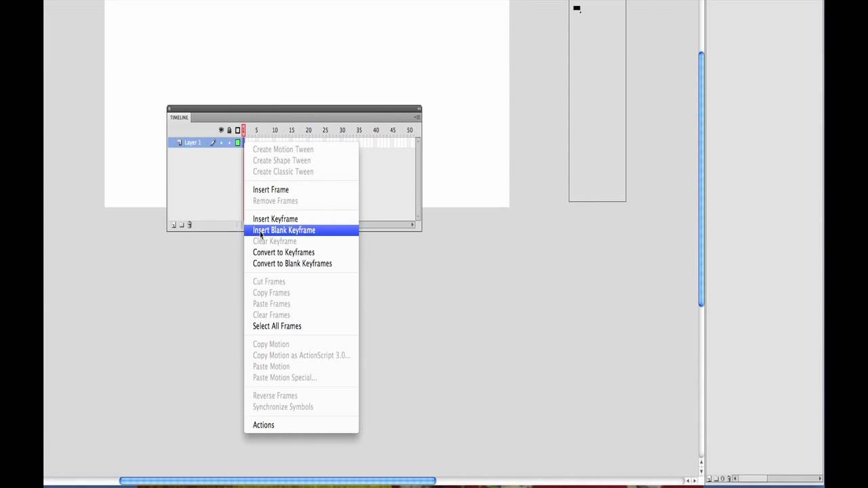Toggle visibility dot for Layer 1
This screenshot has height=488, width=868.
tap(221, 143)
